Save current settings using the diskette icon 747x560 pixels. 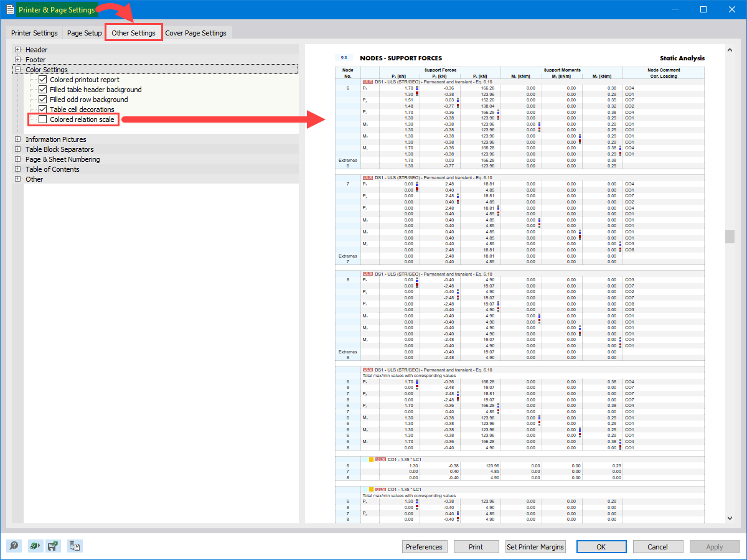[x=54, y=546]
